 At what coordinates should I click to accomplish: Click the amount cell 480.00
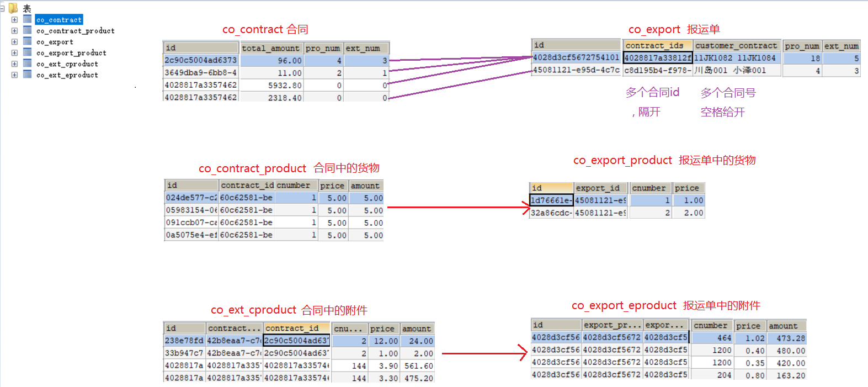787,351
